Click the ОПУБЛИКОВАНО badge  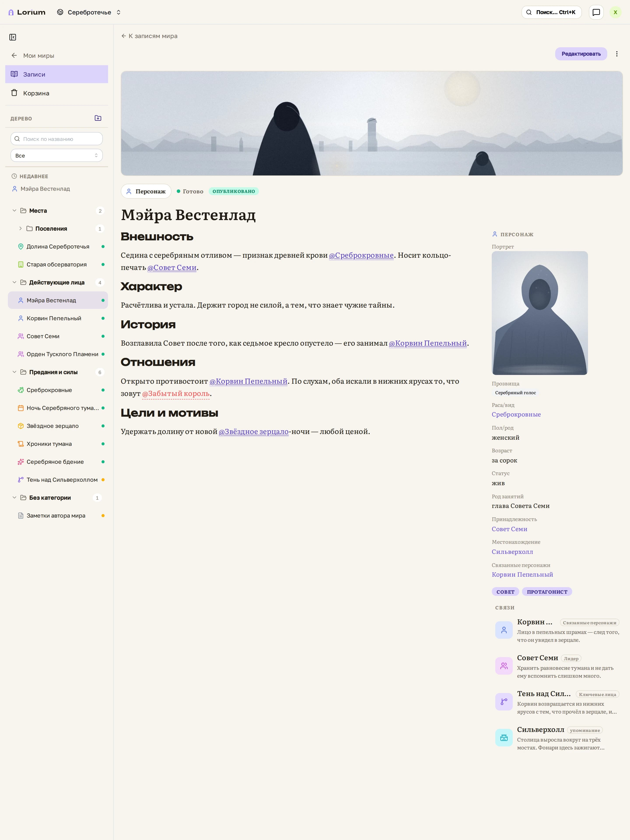(234, 191)
